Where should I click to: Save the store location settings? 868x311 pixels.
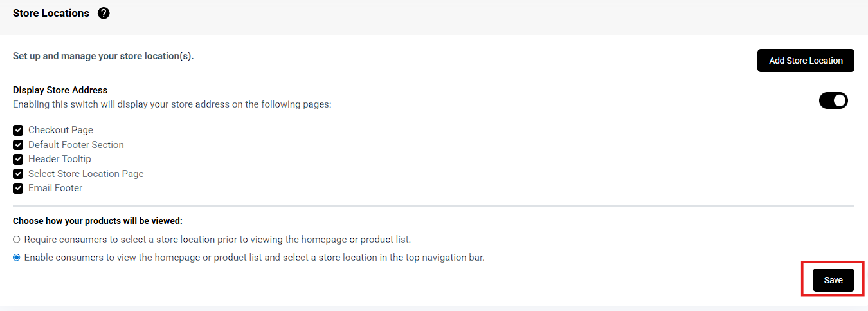[x=833, y=280]
